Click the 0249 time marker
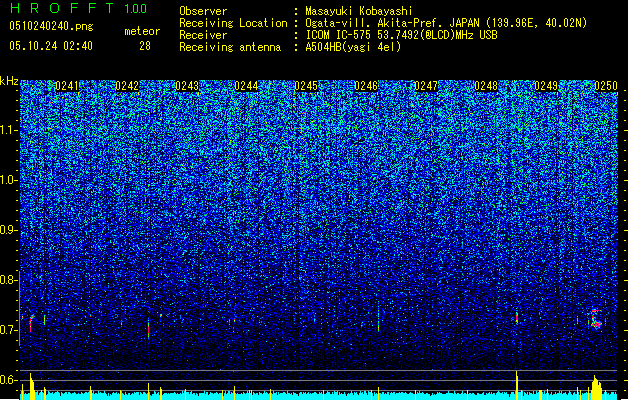This screenshot has height=400, width=629. tap(546, 86)
